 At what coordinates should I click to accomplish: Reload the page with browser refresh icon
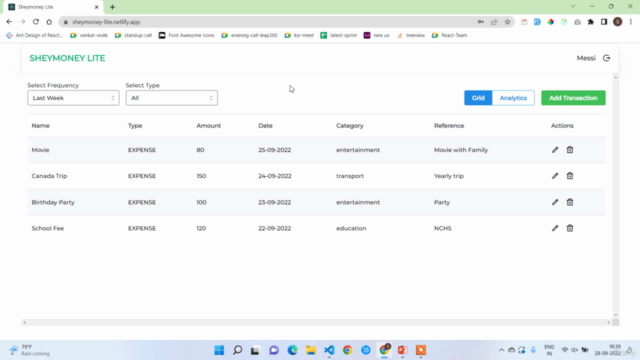point(36,22)
